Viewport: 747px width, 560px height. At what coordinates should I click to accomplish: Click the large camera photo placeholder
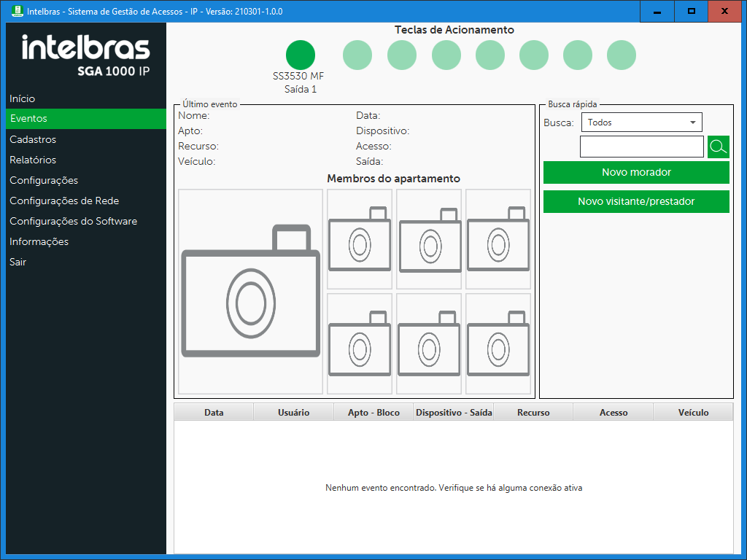click(250, 292)
